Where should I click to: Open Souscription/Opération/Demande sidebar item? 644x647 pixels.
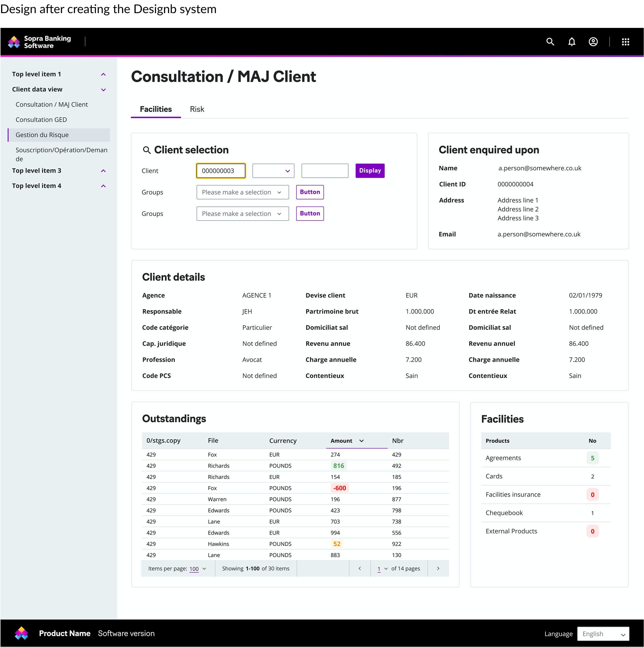(x=61, y=154)
